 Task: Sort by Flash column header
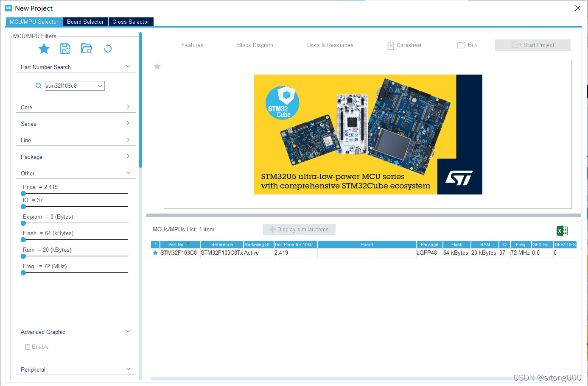[x=457, y=244]
